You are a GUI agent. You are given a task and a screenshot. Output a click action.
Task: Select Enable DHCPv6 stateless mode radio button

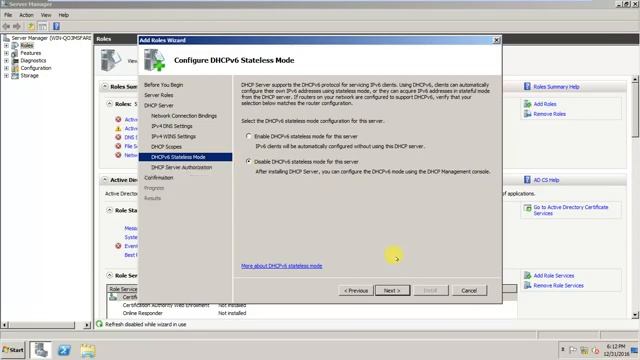[249, 136]
